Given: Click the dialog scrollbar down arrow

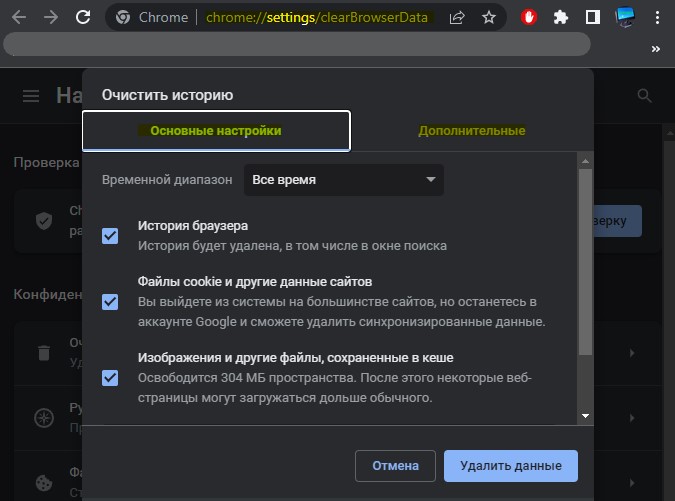Looking at the screenshot, I should pyautogui.click(x=585, y=416).
